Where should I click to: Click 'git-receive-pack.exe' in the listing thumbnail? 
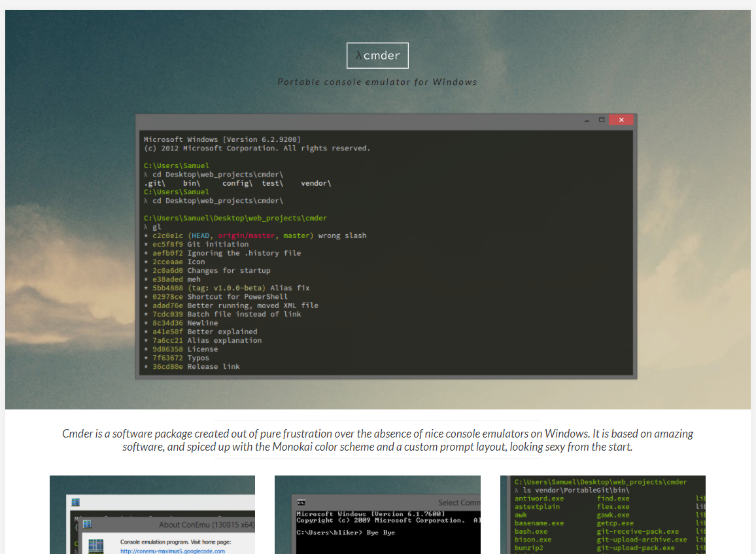638,531
